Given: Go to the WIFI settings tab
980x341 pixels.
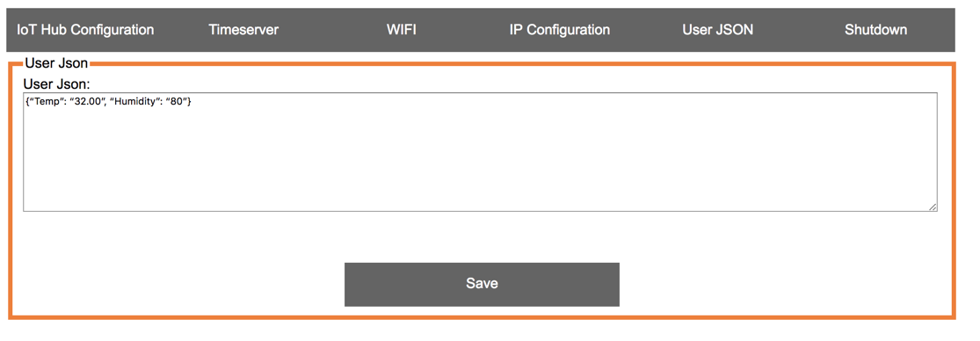Looking at the screenshot, I should click(x=402, y=29).
